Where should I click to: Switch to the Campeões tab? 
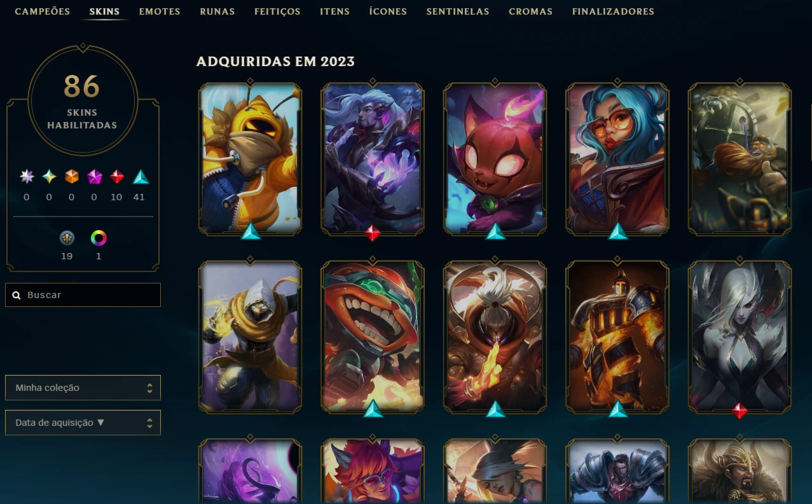[43, 11]
